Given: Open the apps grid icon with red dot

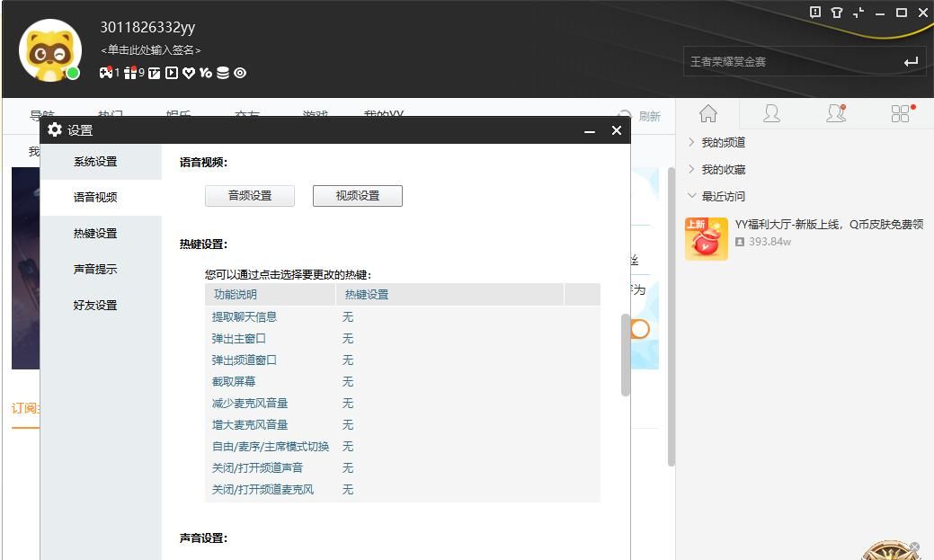Looking at the screenshot, I should point(901,113).
